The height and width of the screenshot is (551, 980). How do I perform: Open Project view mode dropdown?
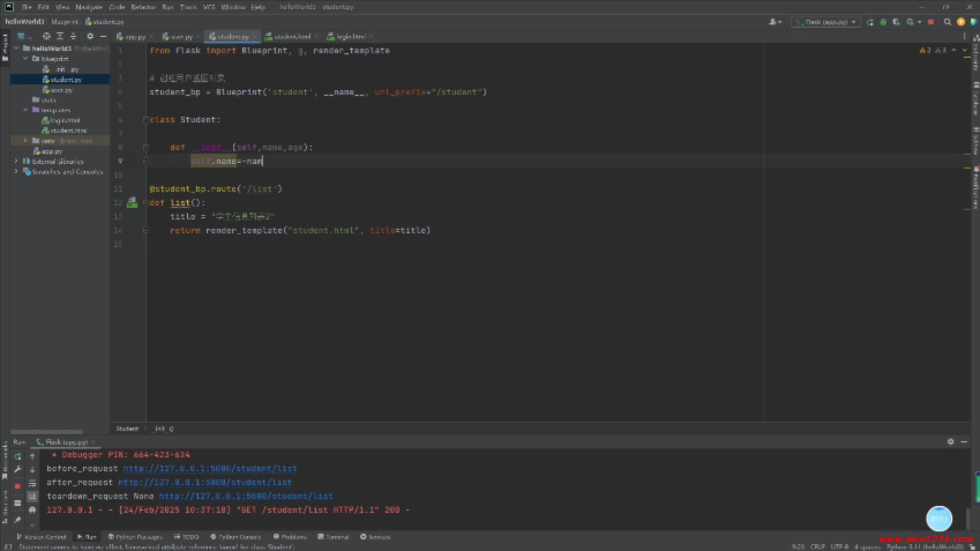[x=23, y=36]
